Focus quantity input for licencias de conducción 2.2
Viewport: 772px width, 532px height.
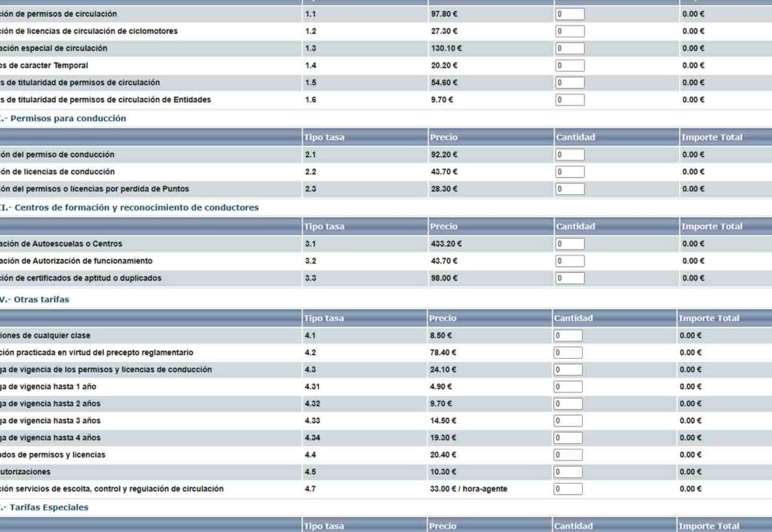tap(570, 173)
